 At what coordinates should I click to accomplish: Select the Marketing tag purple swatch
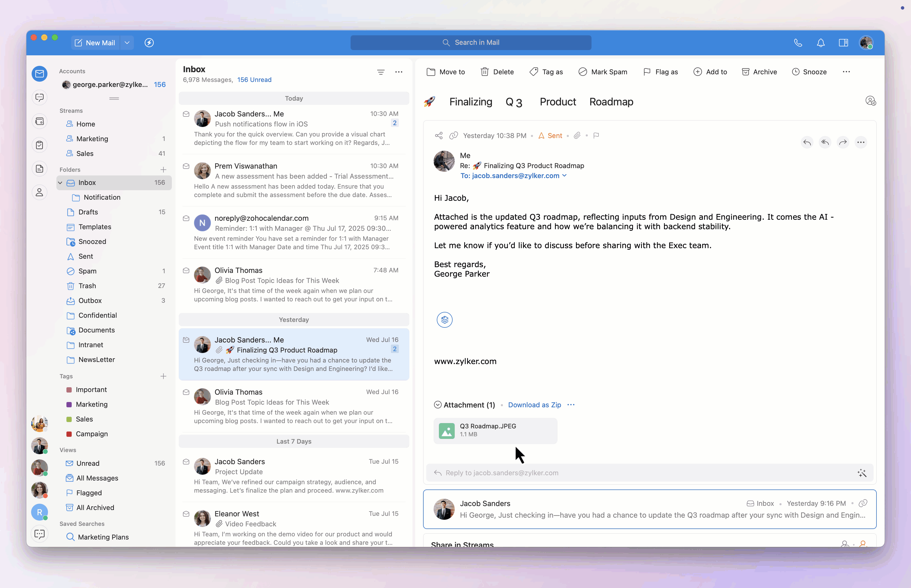(69, 405)
